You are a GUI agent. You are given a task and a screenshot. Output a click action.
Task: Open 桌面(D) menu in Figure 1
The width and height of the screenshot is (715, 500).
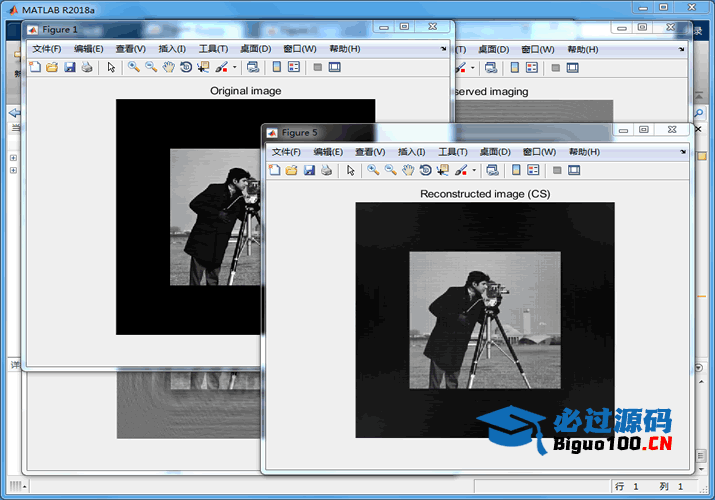coord(255,49)
